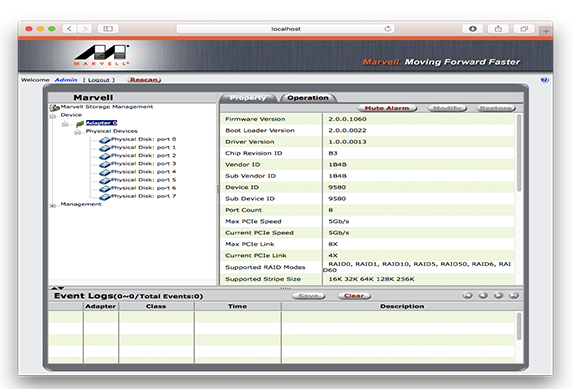This screenshot has height=389, width=572.
Task: Toggle the Safari sidebar button
Action: (x=108, y=28)
